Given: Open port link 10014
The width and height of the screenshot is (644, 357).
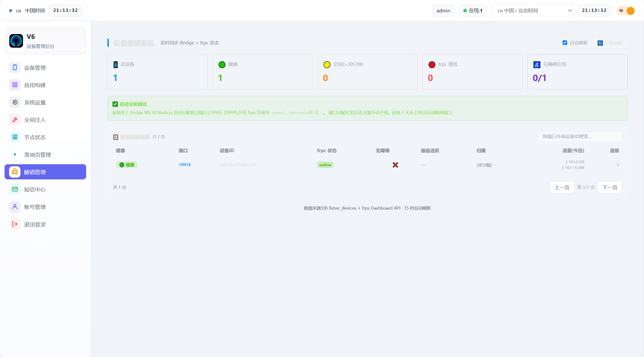Looking at the screenshot, I should (185, 164).
